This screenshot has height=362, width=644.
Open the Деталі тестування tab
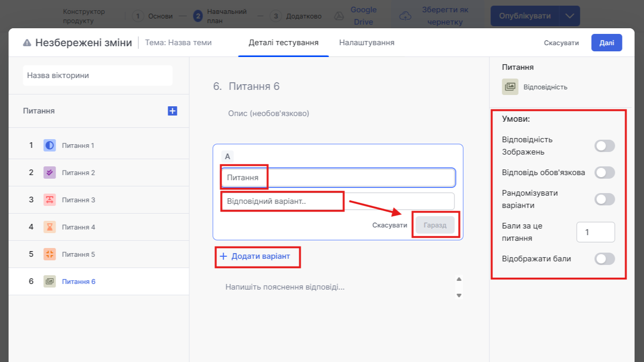[x=283, y=43]
